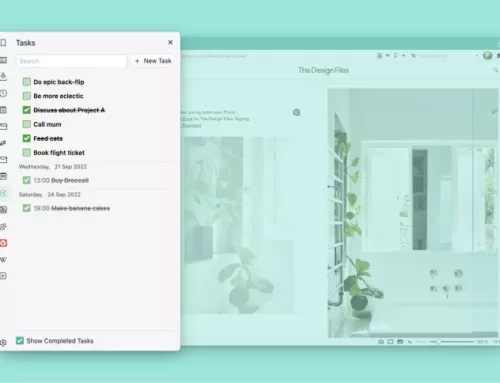Image resolution: width=500 pixels, height=383 pixels.
Task: Uncheck the 'Make banana cakes' checkbox
Action: point(27,208)
